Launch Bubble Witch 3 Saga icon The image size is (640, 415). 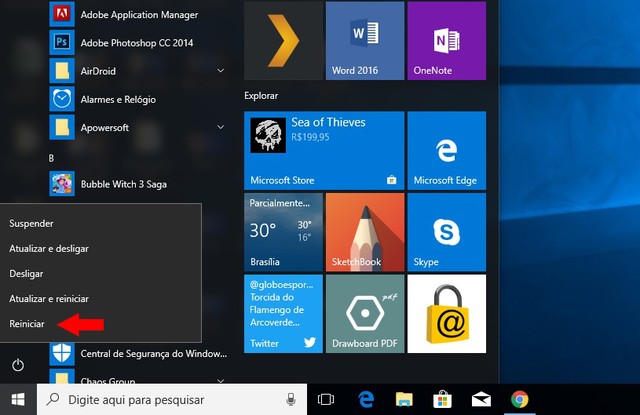coord(62,184)
